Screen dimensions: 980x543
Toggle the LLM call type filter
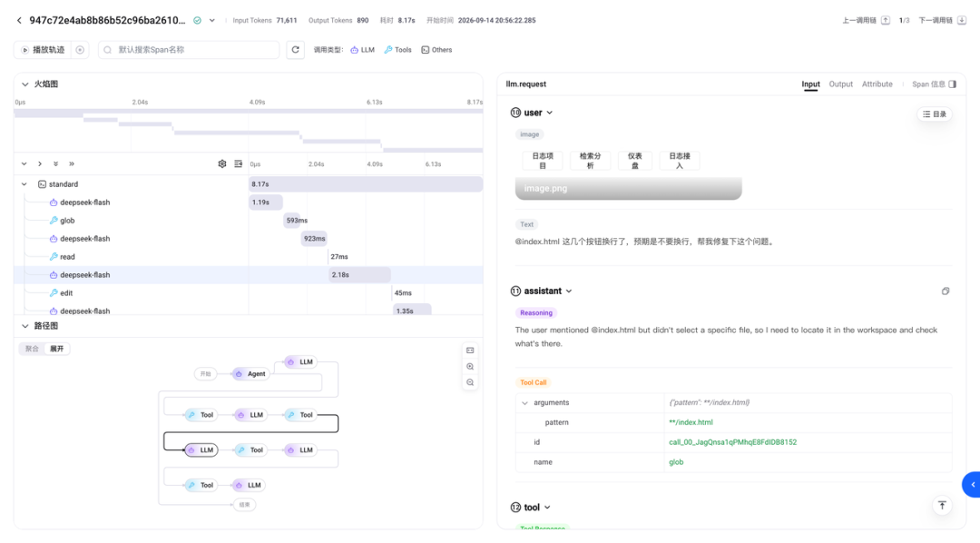tap(362, 50)
